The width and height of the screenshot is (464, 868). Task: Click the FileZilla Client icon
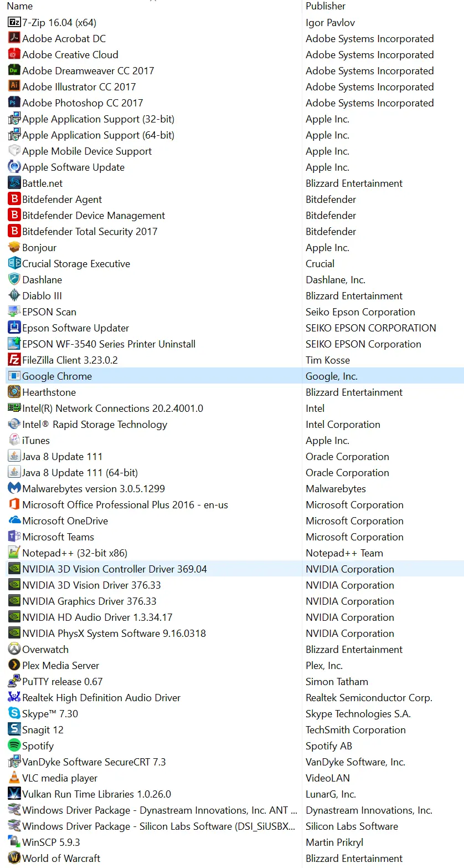pos(14,360)
